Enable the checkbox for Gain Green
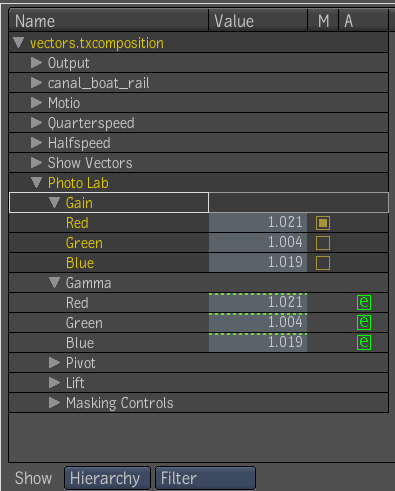395x491 pixels. coord(323,243)
